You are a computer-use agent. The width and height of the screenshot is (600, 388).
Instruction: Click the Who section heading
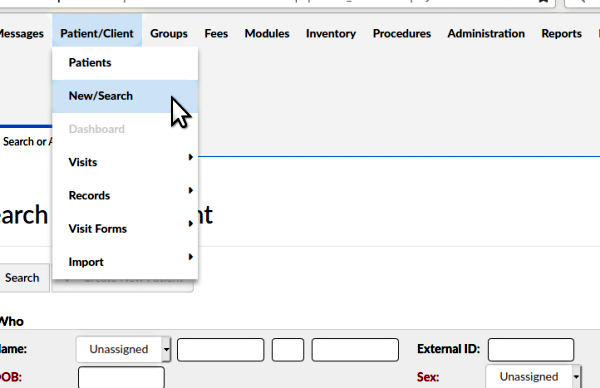point(11,321)
